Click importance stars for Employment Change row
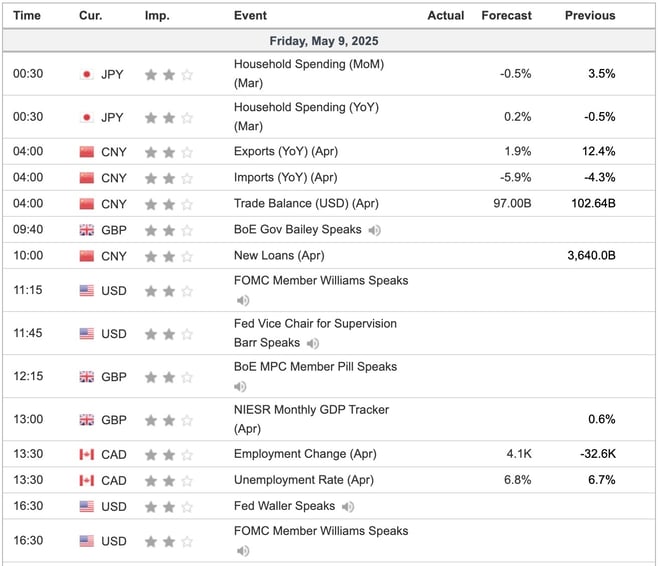 point(169,454)
